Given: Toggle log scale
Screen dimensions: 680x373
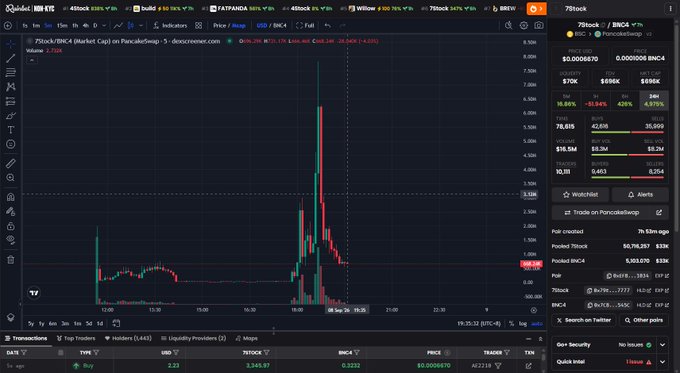Looking at the screenshot, I should point(523,324).
